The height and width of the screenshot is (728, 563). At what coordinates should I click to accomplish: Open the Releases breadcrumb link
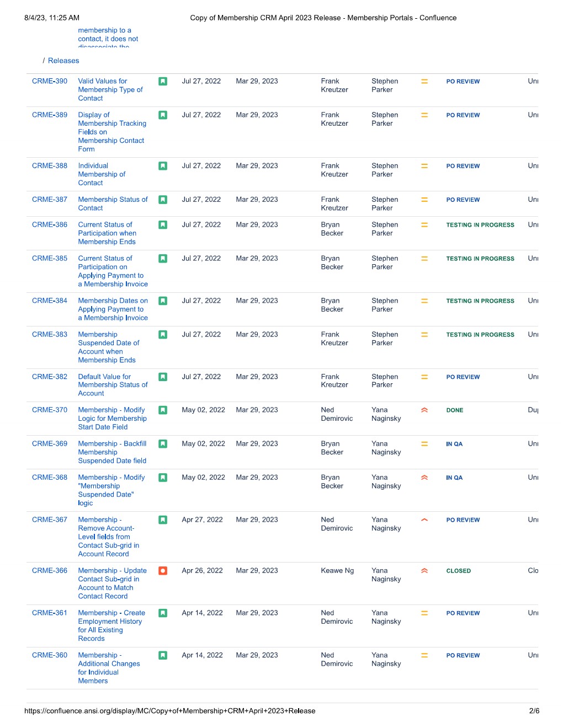pyautogui.click(x=63, y=61)
